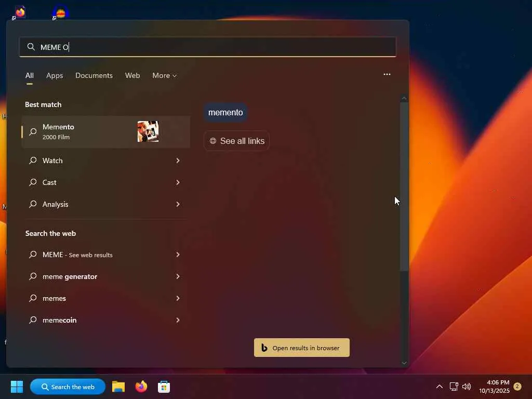Expand the Analysis suggestion chevron
This screenshot has width=532, height=399.
point(178,204)
